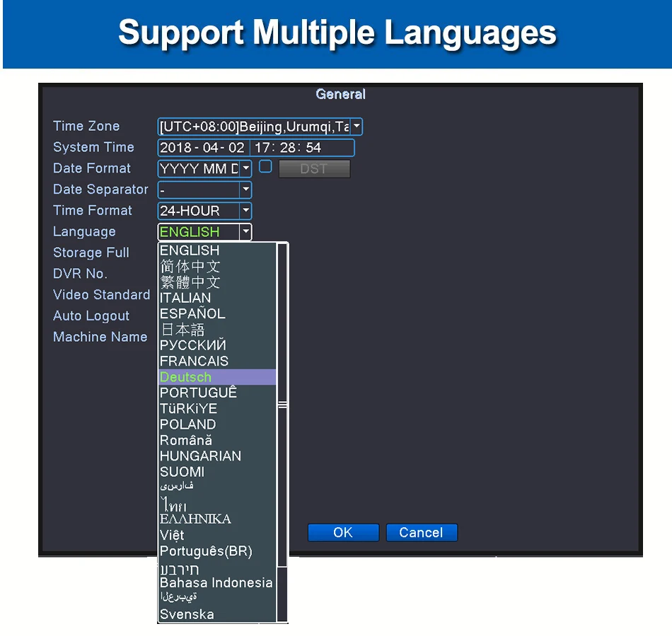Screen dimensions: 672x636
Task: Click the grayed DST button
Action: click(x=314, y=168)
